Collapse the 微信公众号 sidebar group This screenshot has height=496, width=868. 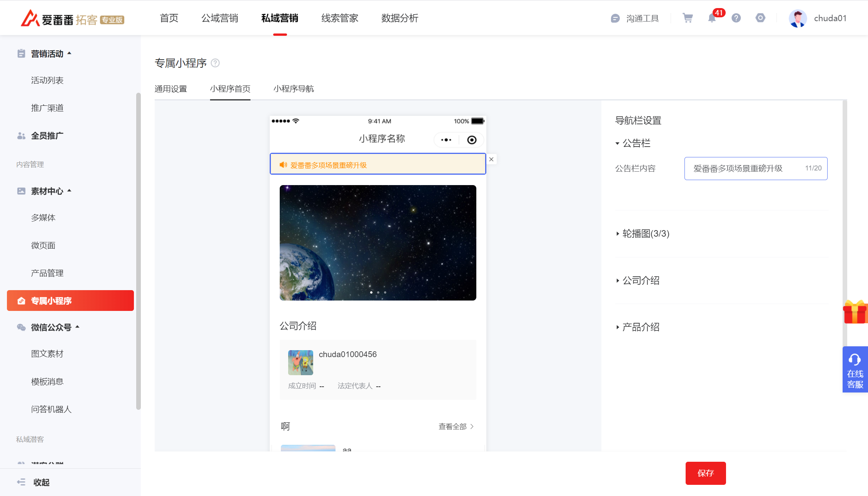(77, 327)
